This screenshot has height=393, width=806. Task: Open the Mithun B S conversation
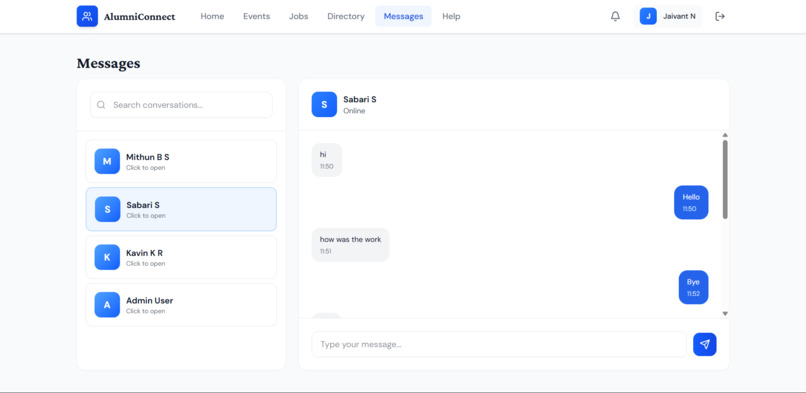point(181,161)
